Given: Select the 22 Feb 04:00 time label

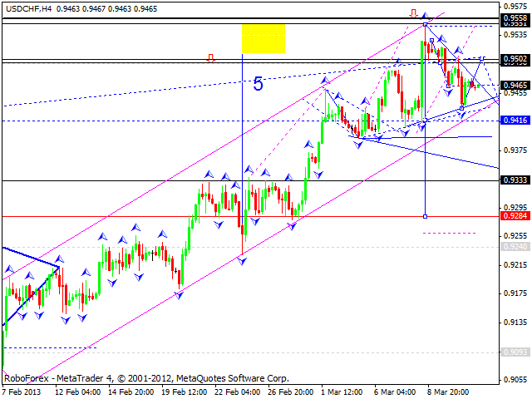Looking at the screenshot, I should 239,392.
